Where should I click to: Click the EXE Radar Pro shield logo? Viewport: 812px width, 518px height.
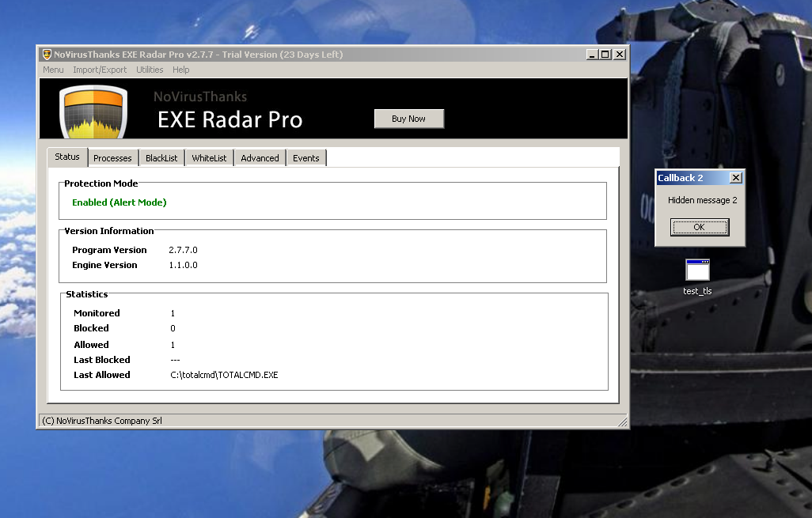(93, 112)
